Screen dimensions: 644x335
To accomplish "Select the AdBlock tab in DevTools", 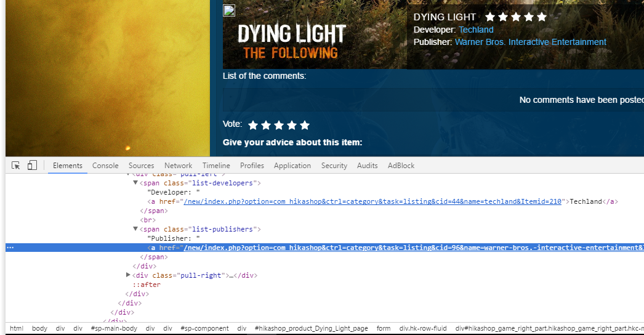I will pos(401,166).
